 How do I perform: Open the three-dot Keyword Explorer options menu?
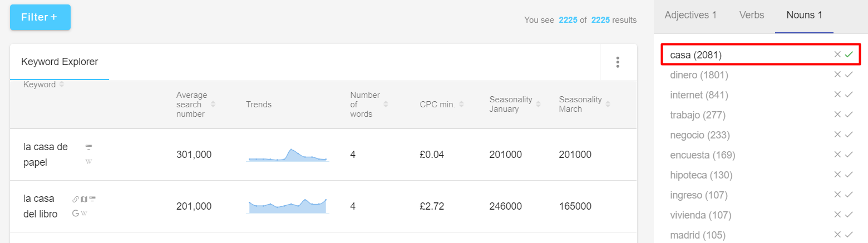[x=618, y=62]
